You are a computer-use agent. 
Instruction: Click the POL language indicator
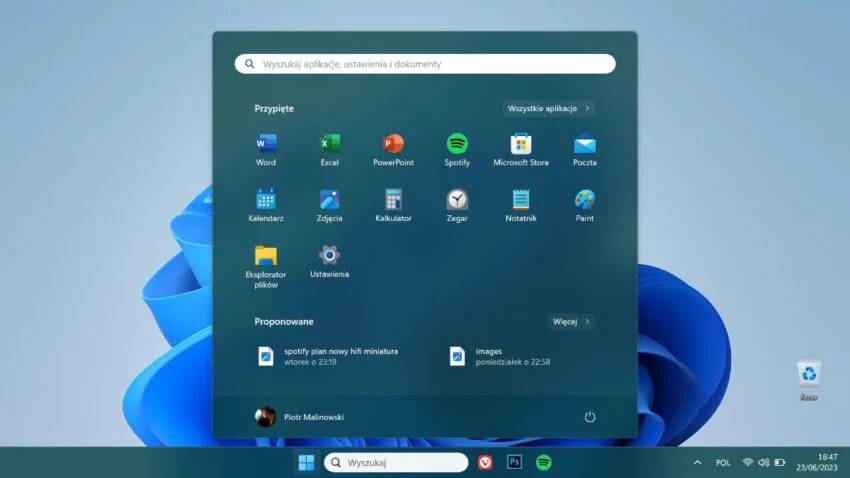pos(723,463)
